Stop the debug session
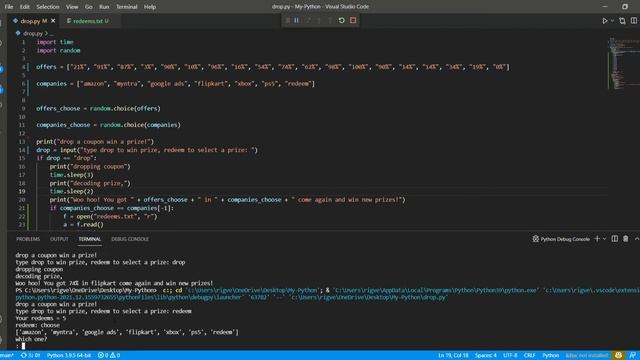 point(353,20)
